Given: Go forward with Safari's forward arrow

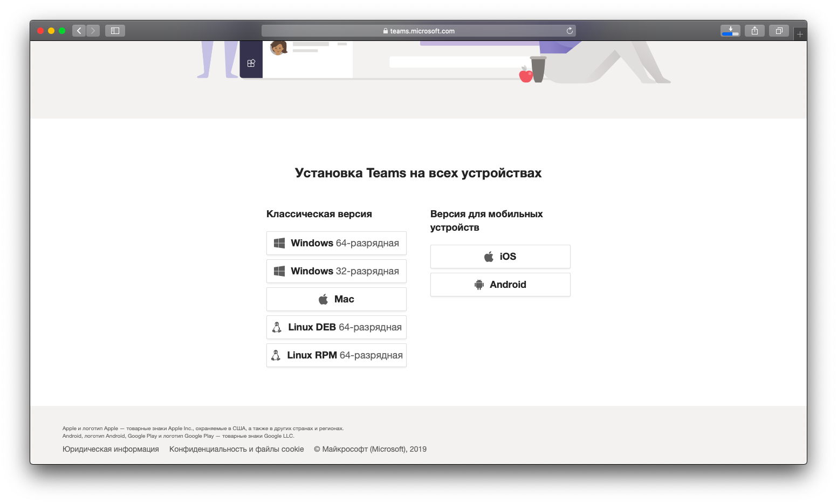Looking at the screenshot, I should point(93,31).
